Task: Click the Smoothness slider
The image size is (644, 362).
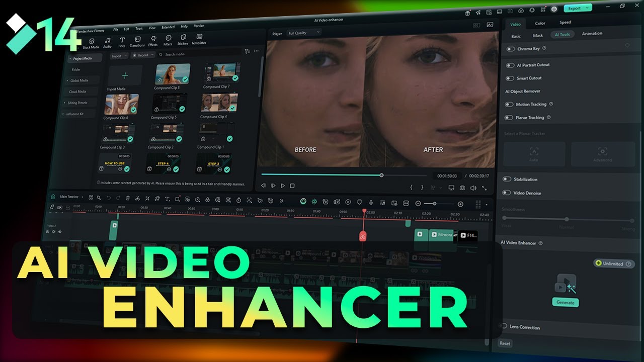Action: coord(568,219)
